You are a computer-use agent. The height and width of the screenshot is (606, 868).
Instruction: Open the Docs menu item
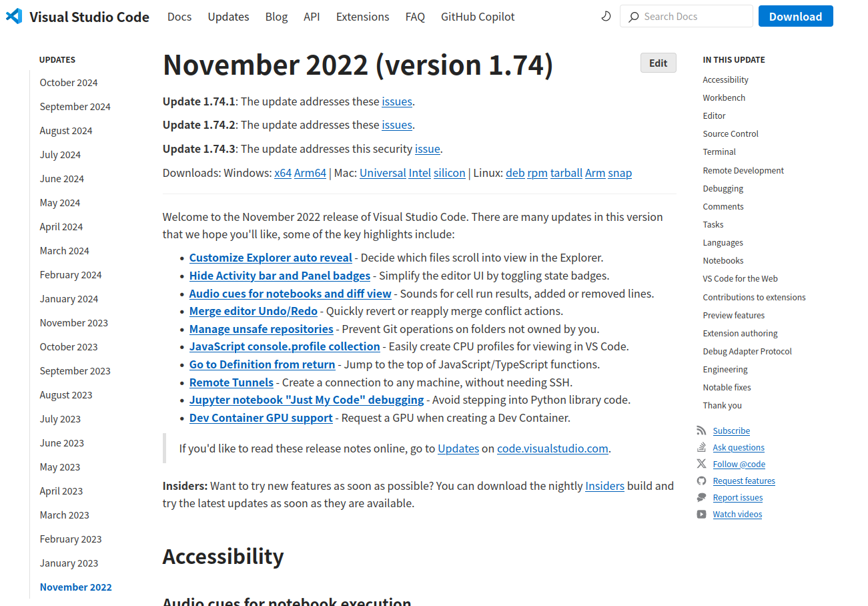coord(179,17)
